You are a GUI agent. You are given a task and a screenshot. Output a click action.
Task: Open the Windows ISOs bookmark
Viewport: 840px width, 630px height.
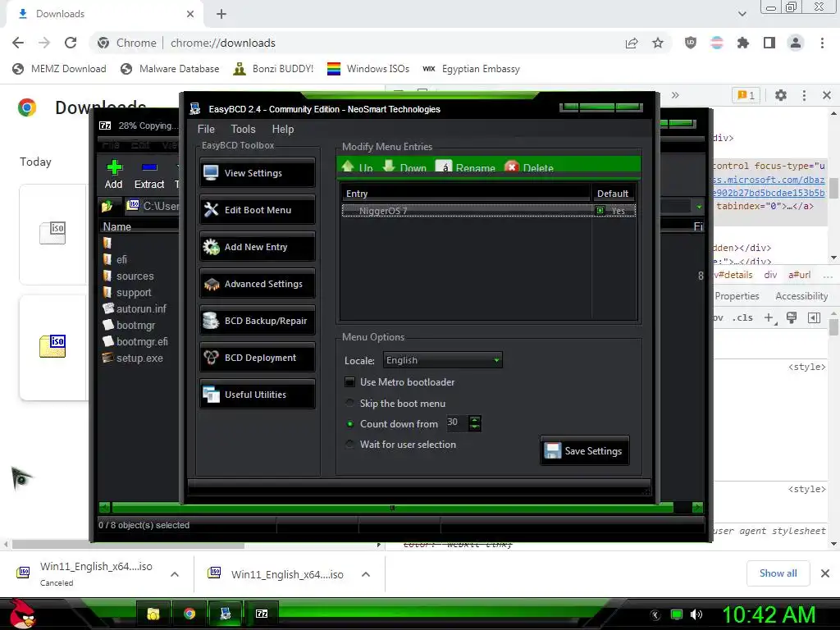[x=368, y=69]
